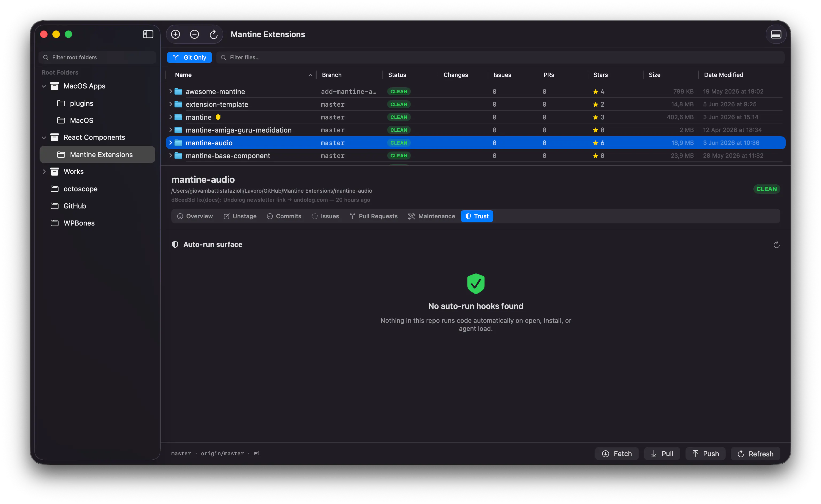This screenshot has height=504, width=821.
Task: Click the GitHub folder icon in sidebar
Action: pyautogui.click(x=54, y=206)
